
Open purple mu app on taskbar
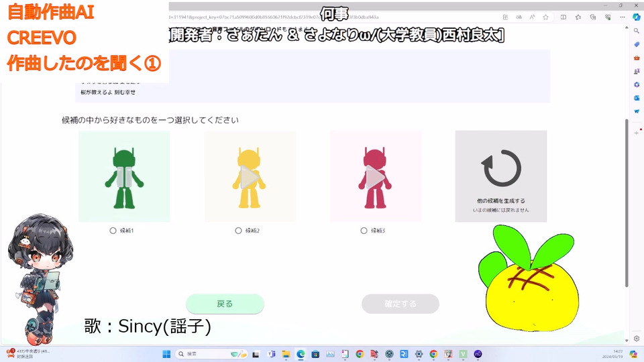point(478,354)
